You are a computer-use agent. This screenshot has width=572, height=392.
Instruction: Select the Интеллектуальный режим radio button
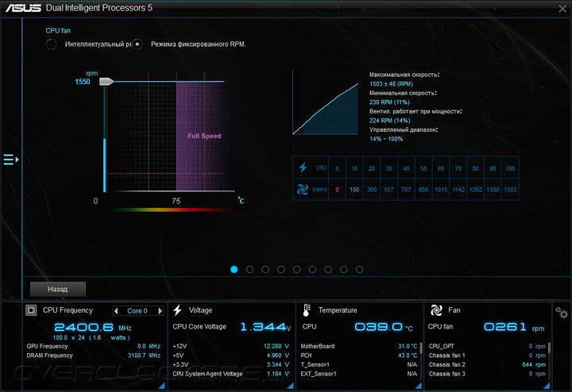click(52, 44)
